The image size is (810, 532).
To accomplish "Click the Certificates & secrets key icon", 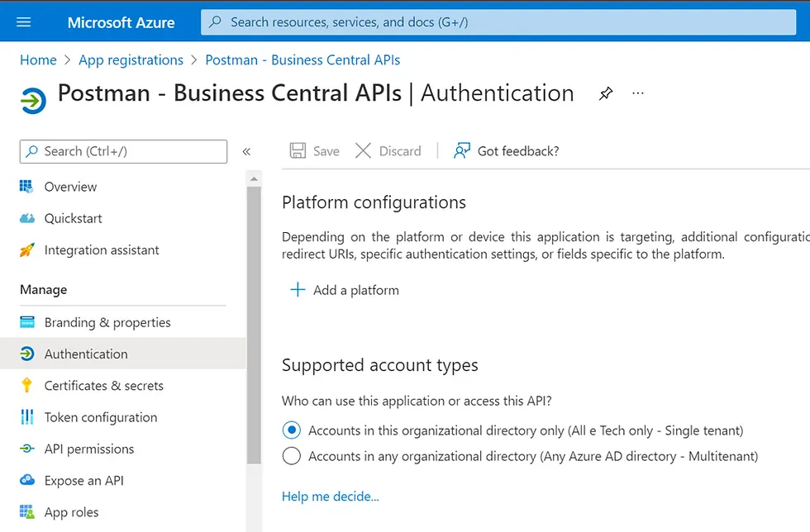I will (26, 385).
